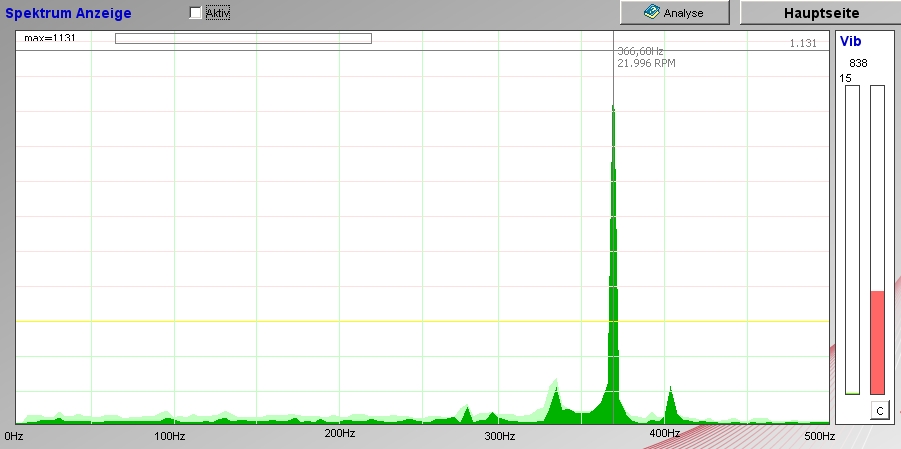The height and width of the screenshot is (449, 901).
Task: Click the 0Hz axis label
Action: pos(14,436)
